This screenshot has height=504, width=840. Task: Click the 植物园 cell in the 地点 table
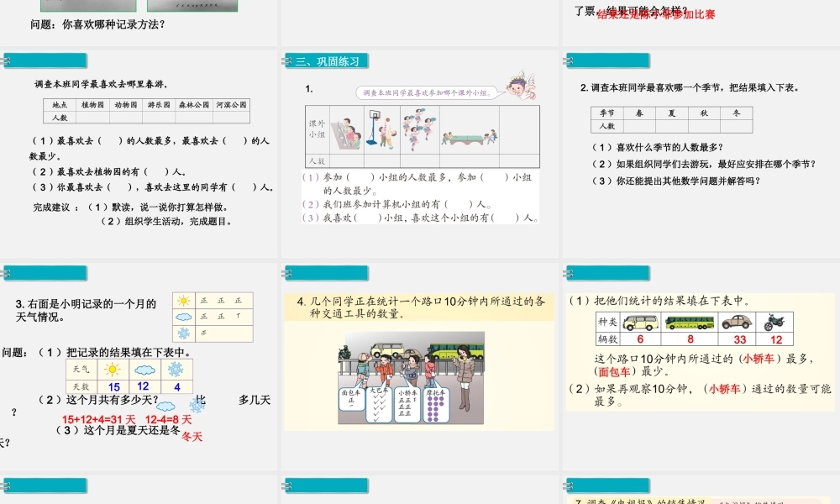click(92, 105)
